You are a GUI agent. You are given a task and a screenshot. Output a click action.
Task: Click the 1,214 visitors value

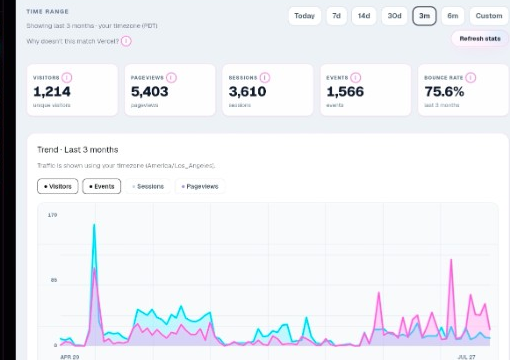[x=52, y=92]
